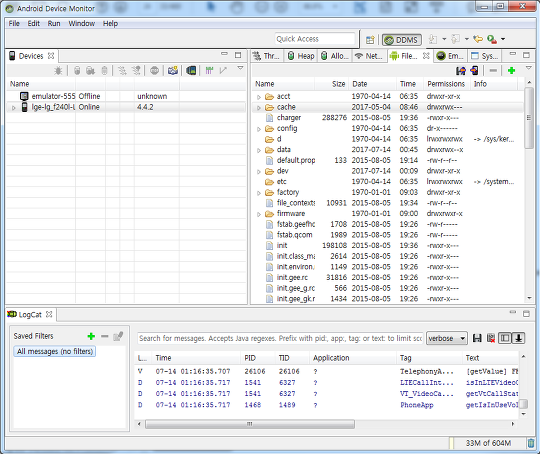
Task: Dump View Hierarchy for UI Automator icon
Action: [x=191, y=71]
